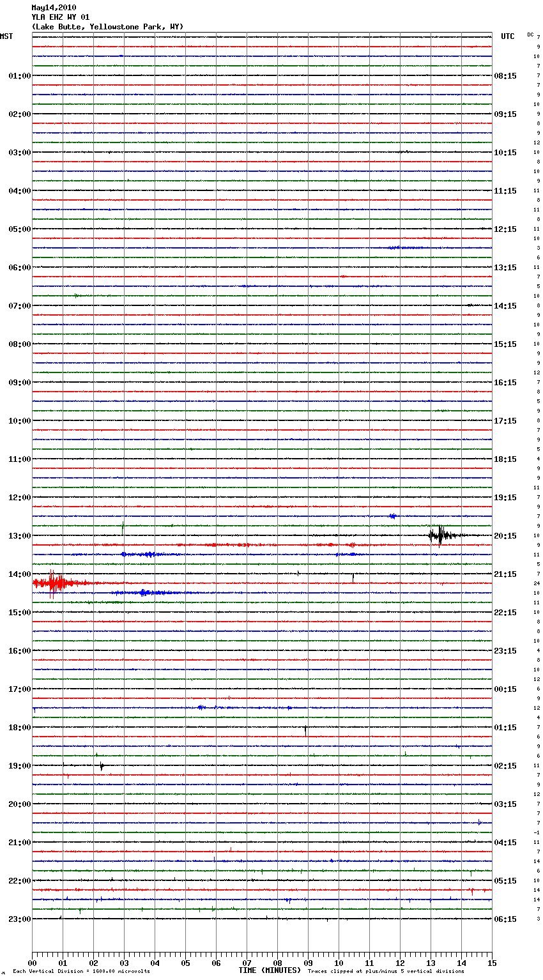
Task: Click the DC offset value 24
Action: (537, 584)
